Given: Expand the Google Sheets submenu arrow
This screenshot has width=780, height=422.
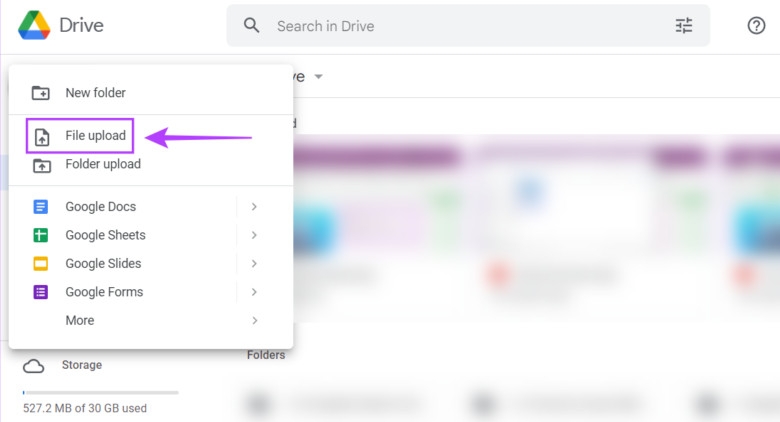Looking at the screenshot, I should click(254, 235).
